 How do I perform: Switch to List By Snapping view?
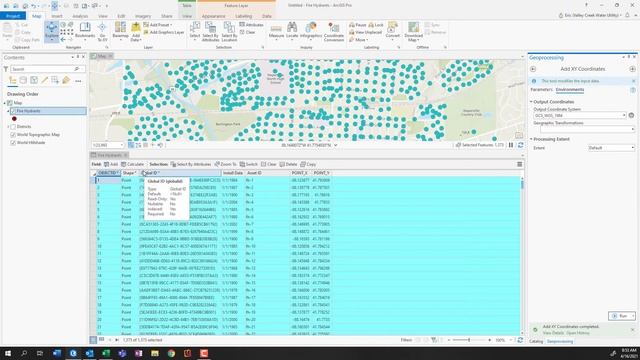tap(55, 80)
